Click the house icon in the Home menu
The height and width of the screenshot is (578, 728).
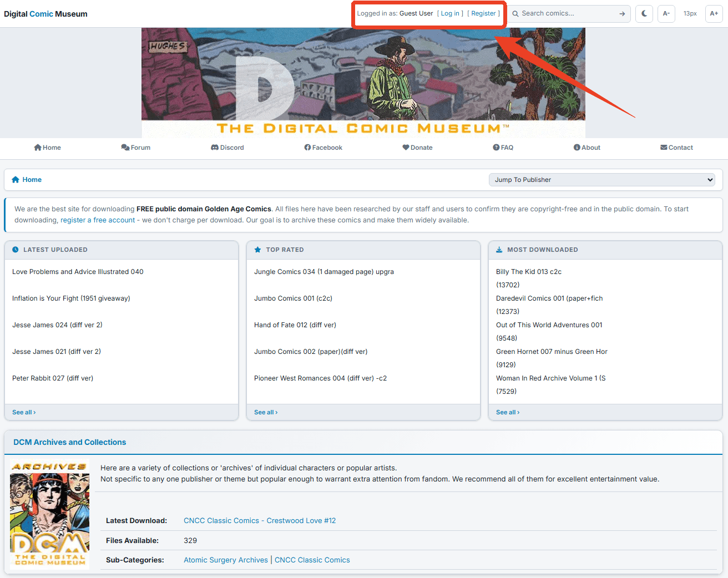[x=38, y=148]
